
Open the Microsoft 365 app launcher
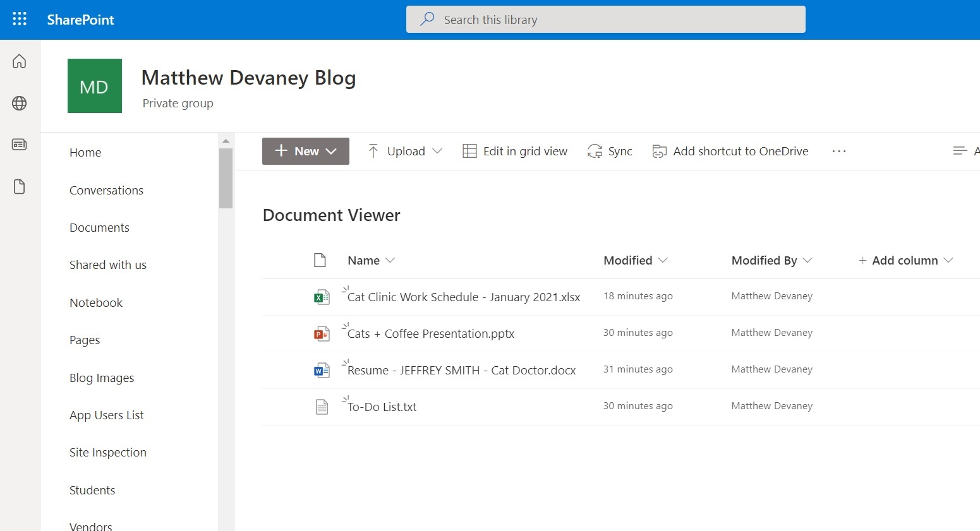click(20, 19)
